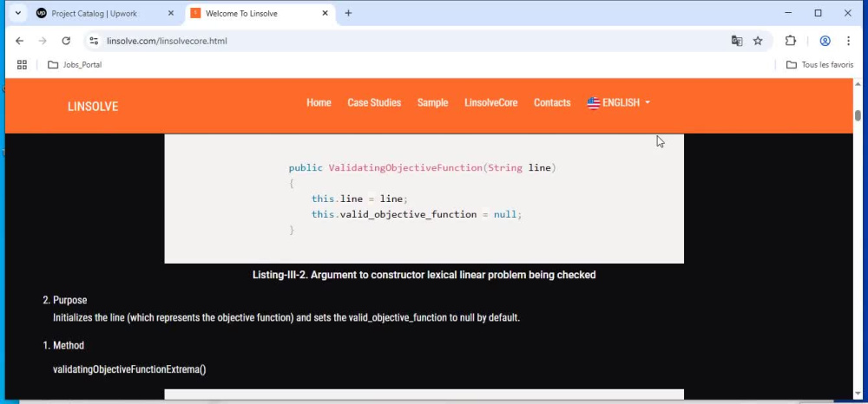Click 'this.line = line;' code line
The image size is (868, 404).
[x=360, y=199]
